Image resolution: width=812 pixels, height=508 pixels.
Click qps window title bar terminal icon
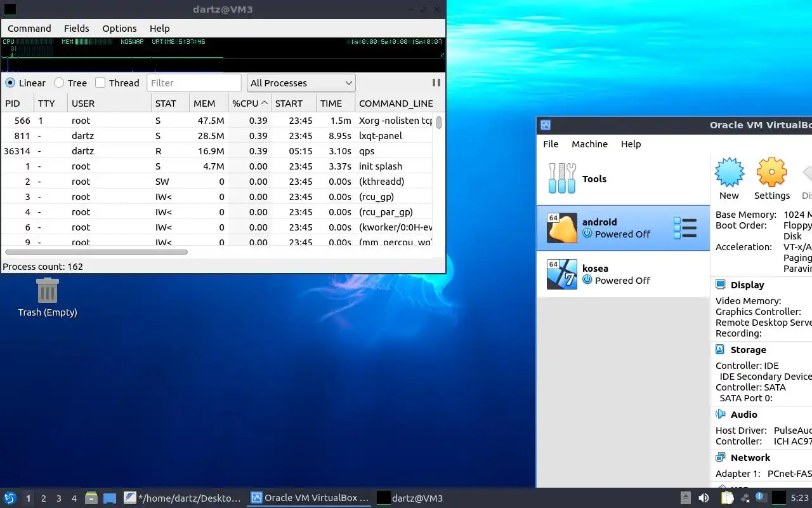10,9
